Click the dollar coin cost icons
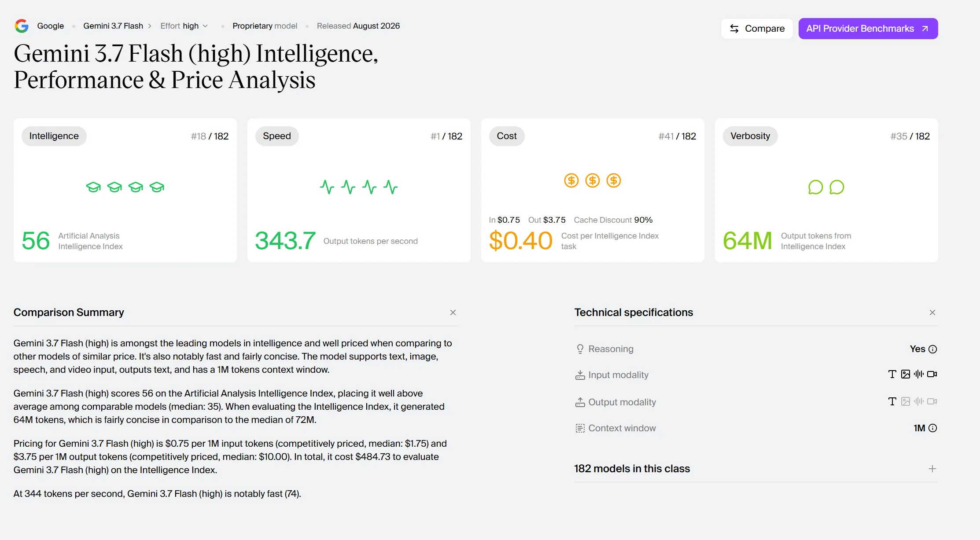980x540 pixels. point(593,180)
